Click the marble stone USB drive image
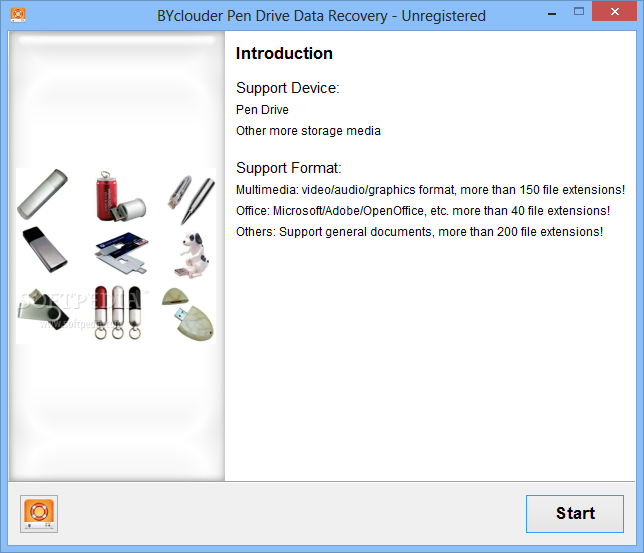The image size is (644, 553). [188, 315]
